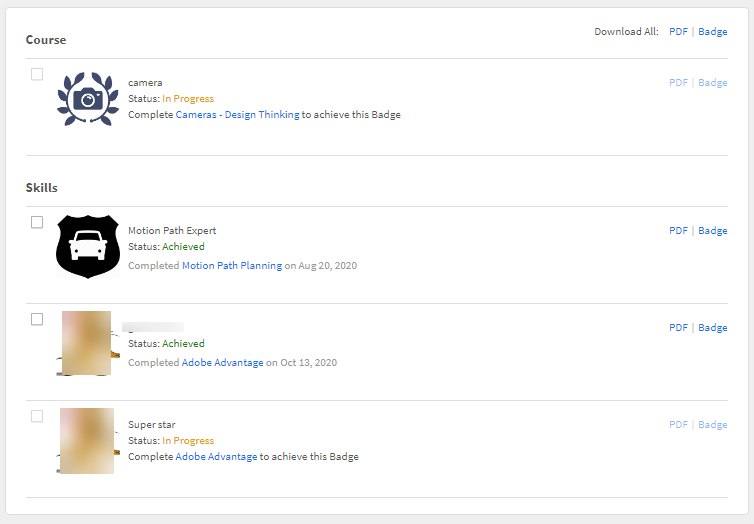This screenshot has height=524, width=754.
Task: Click the camera badge icon
Action: (x=88, y=98)
